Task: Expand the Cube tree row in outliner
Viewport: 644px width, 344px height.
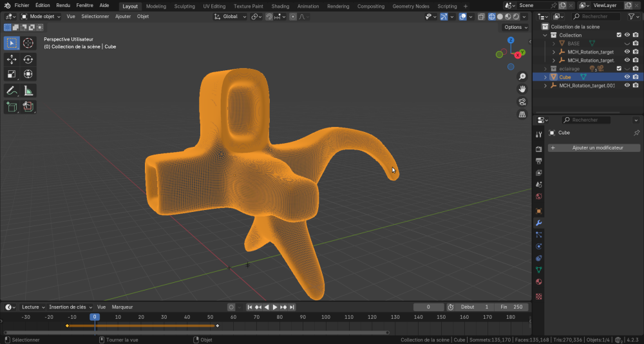Action: (545, 77)
